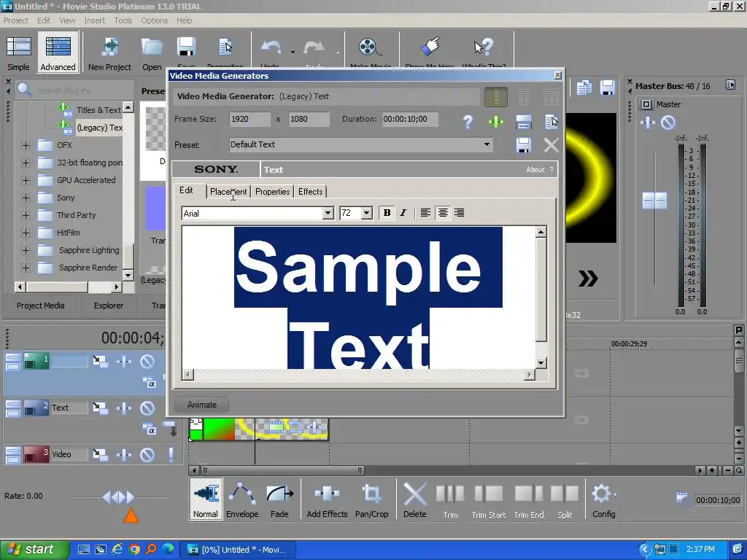Click the About link
747x560 pixels.
(535, 169)
